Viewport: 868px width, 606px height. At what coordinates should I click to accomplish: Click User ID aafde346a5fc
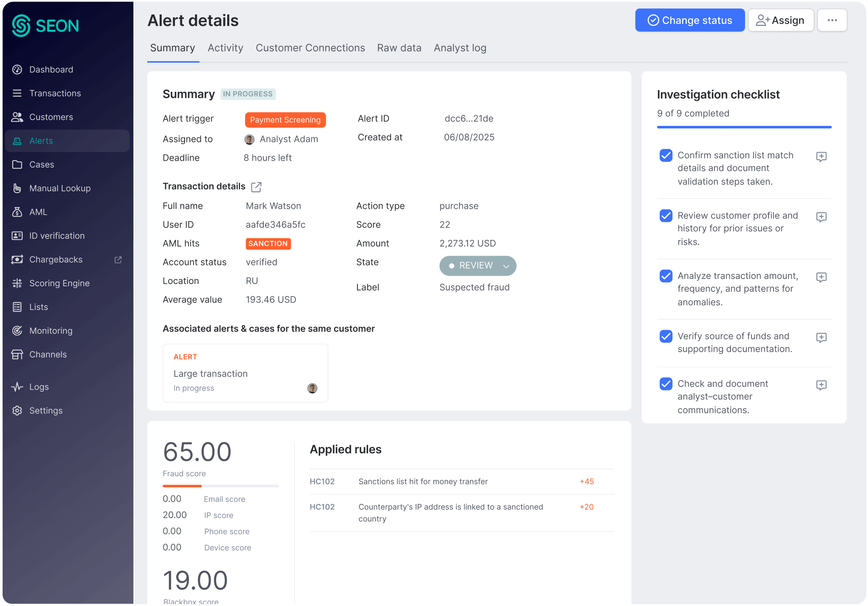point(275,225)
